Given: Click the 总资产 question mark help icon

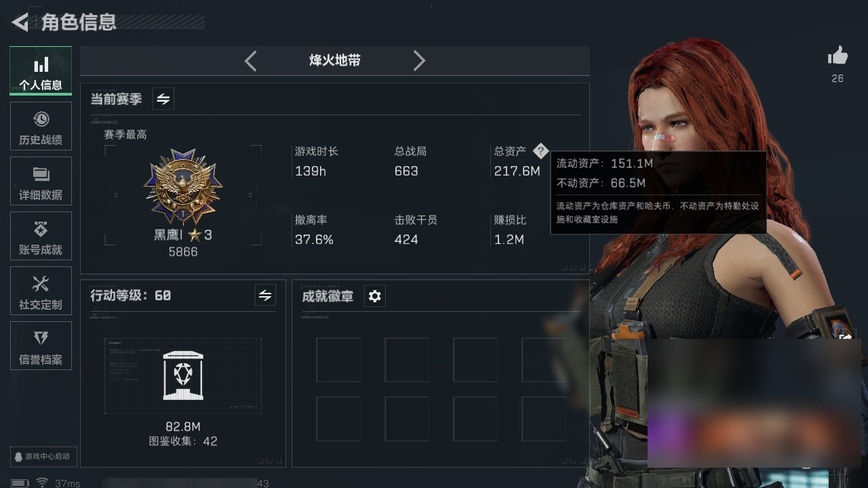Looking at the screenshot, I should pyautogui.click(x=540, y=150).
